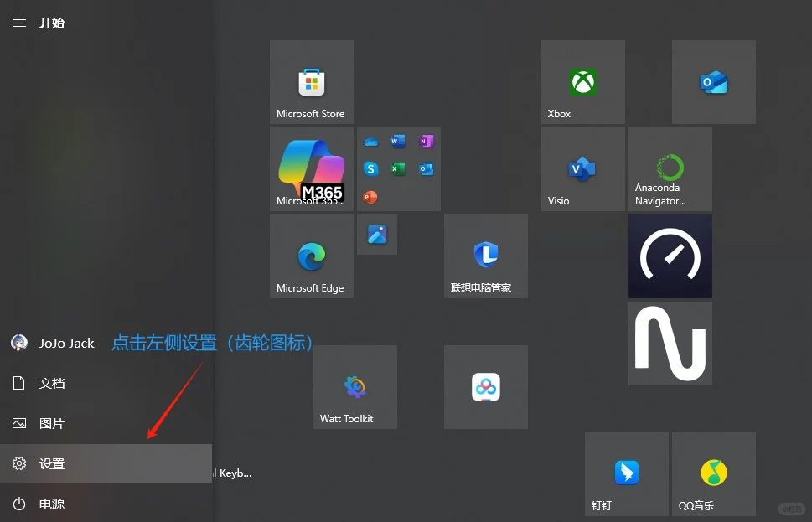Launch PowerPoint from the folder tile
This screenshot has height=522, width=812.
(x=370, y=197)
